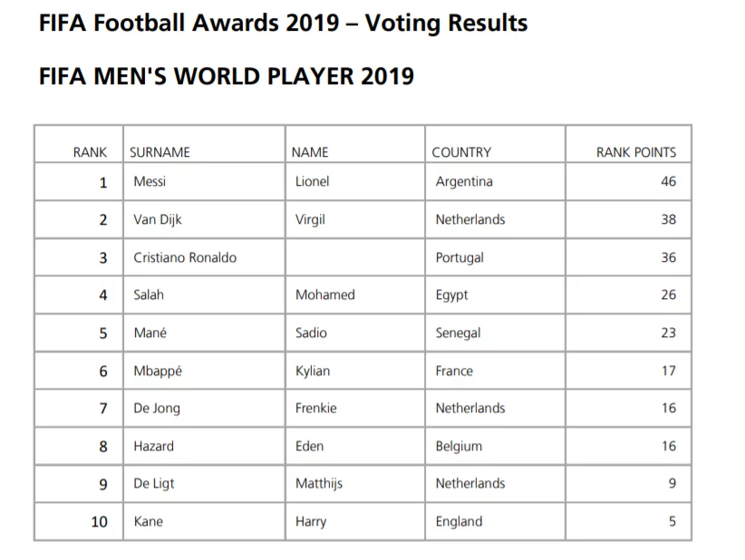Click the name Kylian
The height and width of the screenshot is (560, 745).
pos(313,371)
